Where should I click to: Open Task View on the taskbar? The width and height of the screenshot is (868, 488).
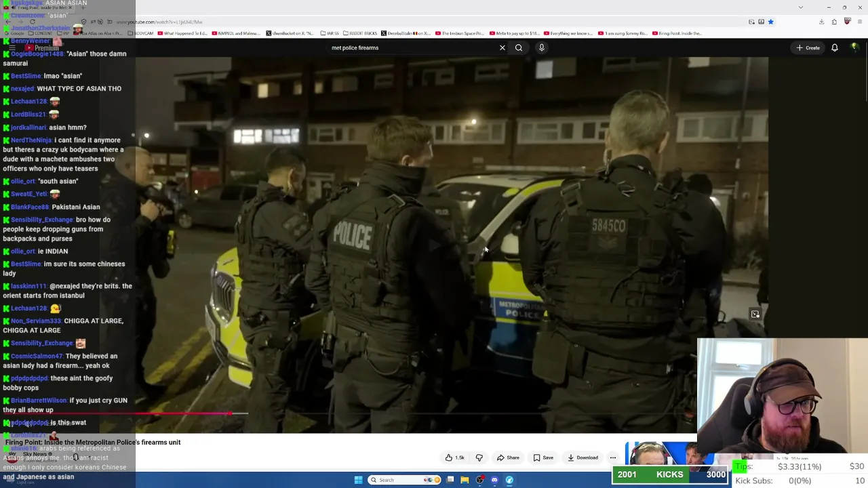tap(450, 480)
